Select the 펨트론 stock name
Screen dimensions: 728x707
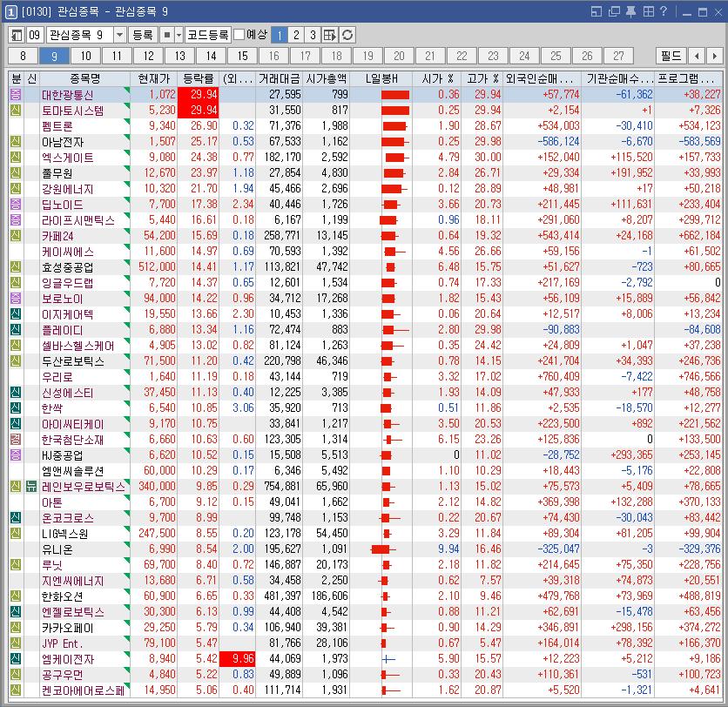click(57, 126)
